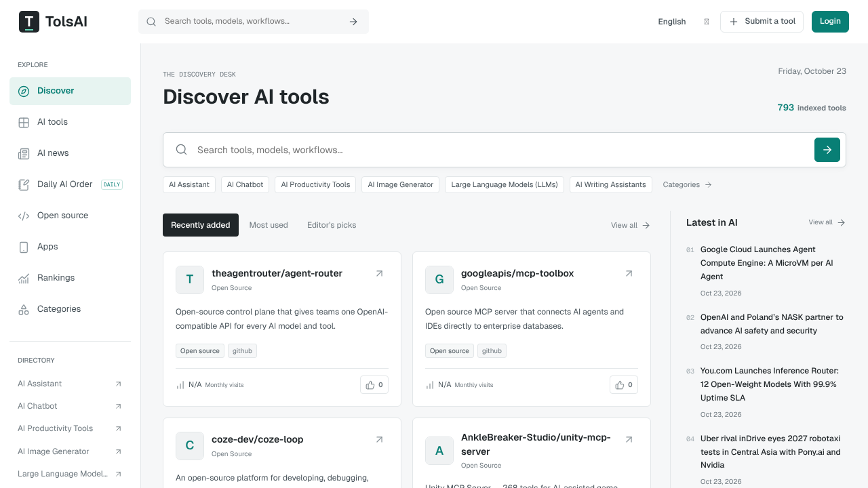This screenshot has width=868, height=488.
Task: Select the Large Language Models (LLMs) chip
Action: pyautogui.click(x=505, y=184)
